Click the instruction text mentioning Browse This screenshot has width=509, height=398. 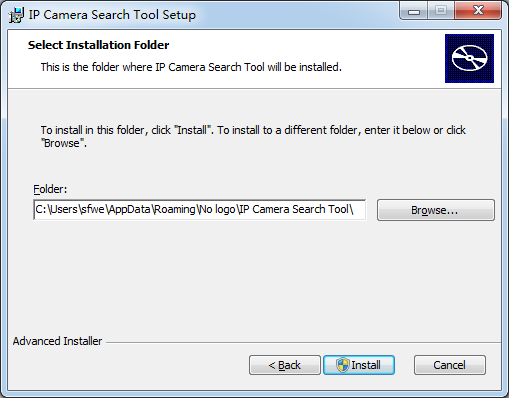point(253,136)
